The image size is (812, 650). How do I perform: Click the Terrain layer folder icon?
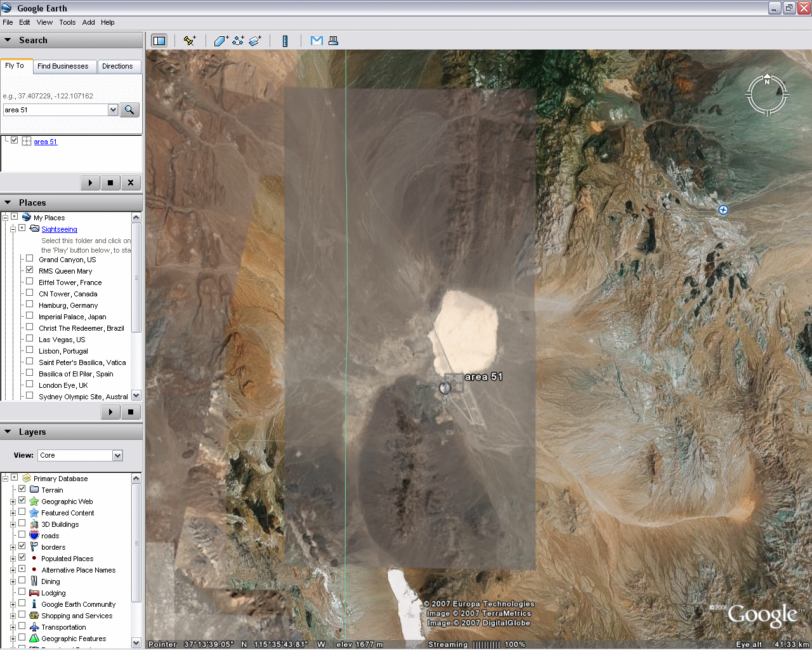pos(34,489)
